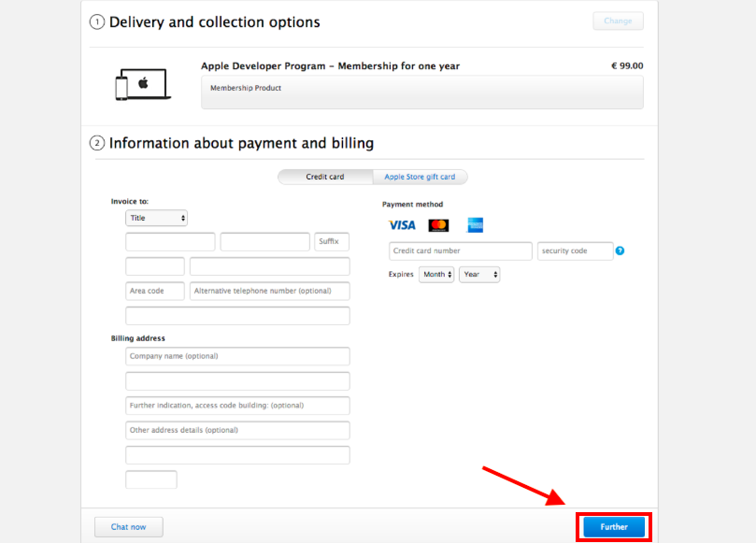Select the Mastercard payment icon
The width and height of the screenshot is (756, 543).
438,225
